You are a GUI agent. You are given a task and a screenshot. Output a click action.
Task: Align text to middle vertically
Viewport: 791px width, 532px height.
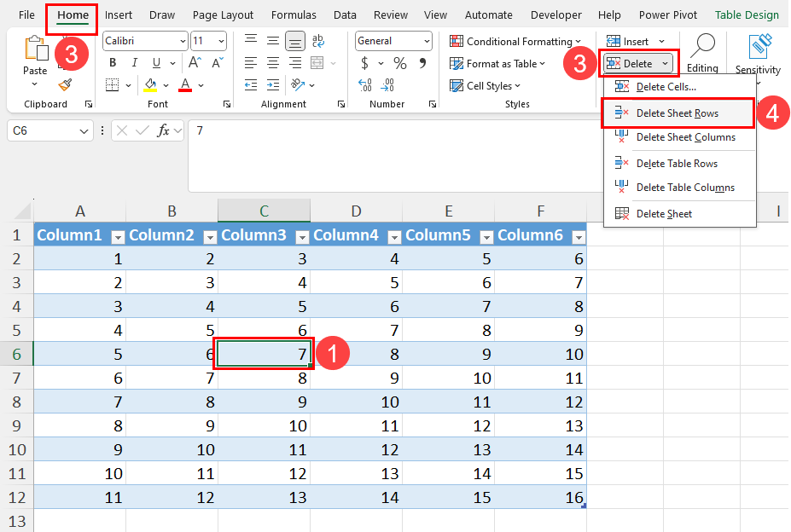273,40
